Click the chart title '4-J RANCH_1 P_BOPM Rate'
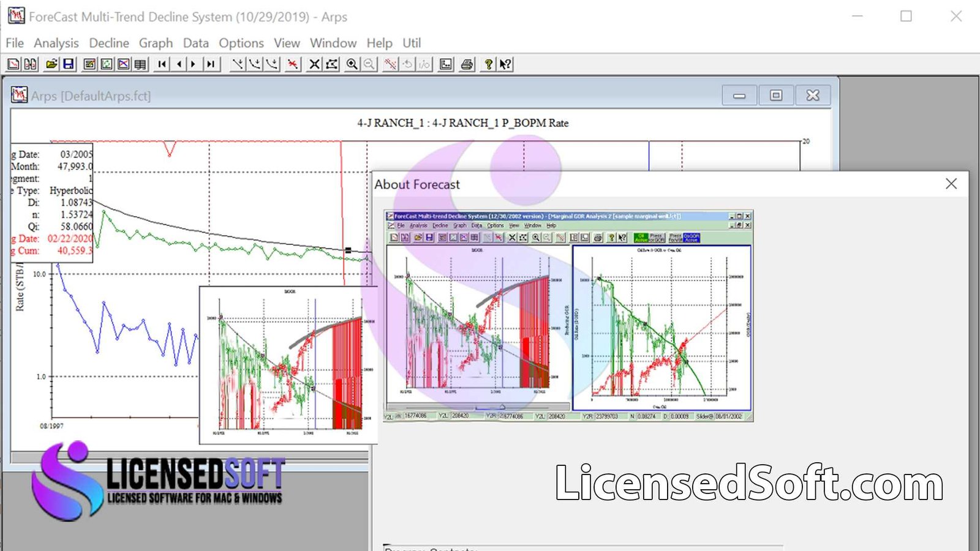Viewport: 980px width, 551px height. point(500,123)
